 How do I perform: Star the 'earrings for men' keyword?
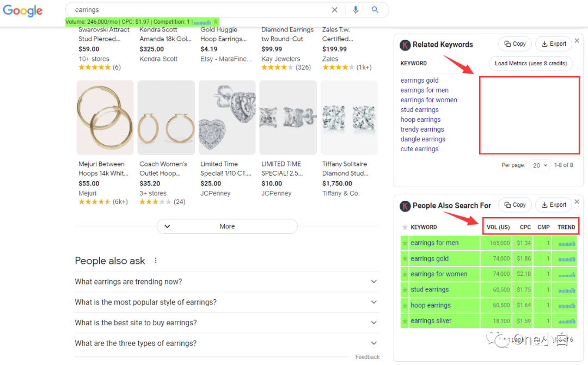pos(405,243)
